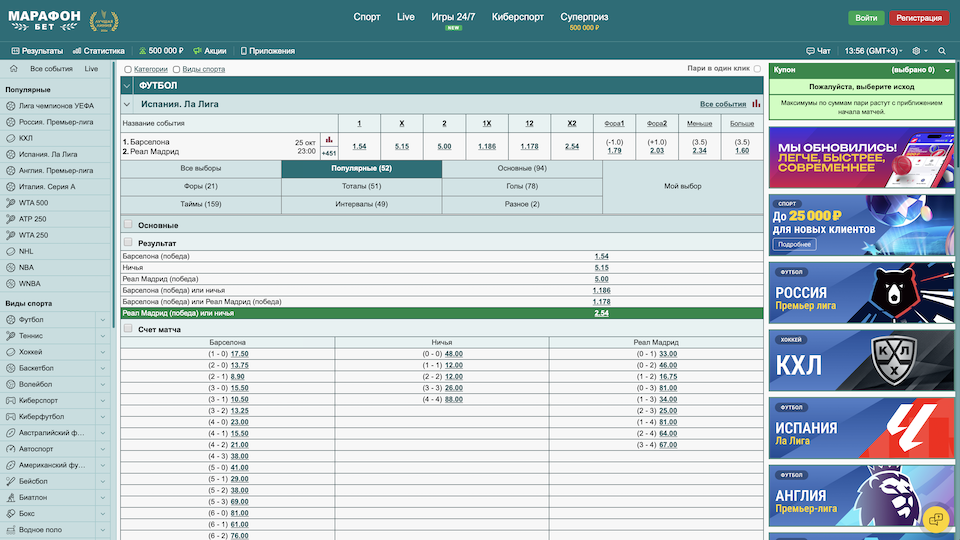Select Ничья odds 5.15 in Результат
The width and height of the screenshot is (960, 540).
601,268
